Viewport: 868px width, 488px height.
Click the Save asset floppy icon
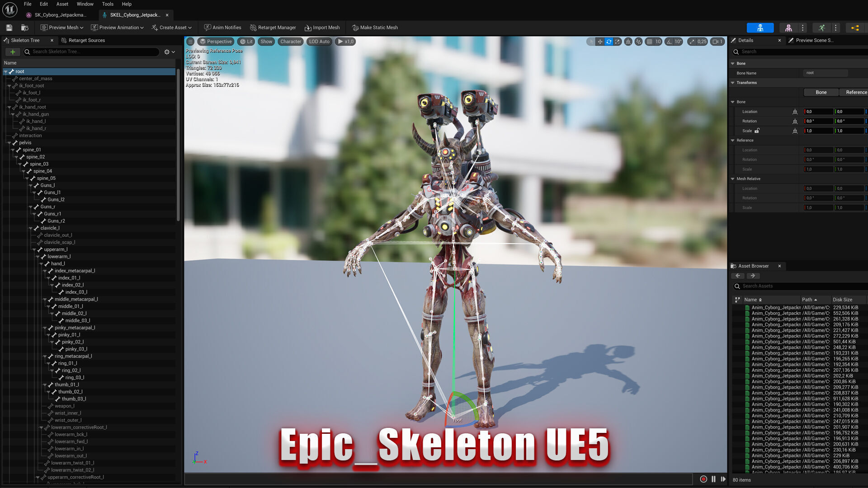point(9,28)
